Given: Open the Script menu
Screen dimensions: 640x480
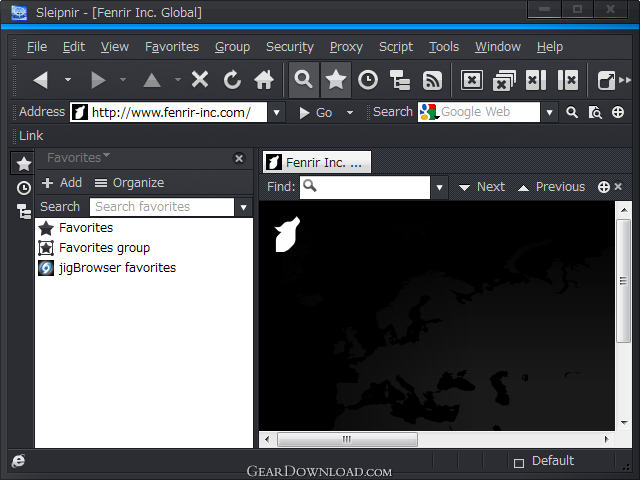Looking at the screenshot, I should tap(396, 47).
